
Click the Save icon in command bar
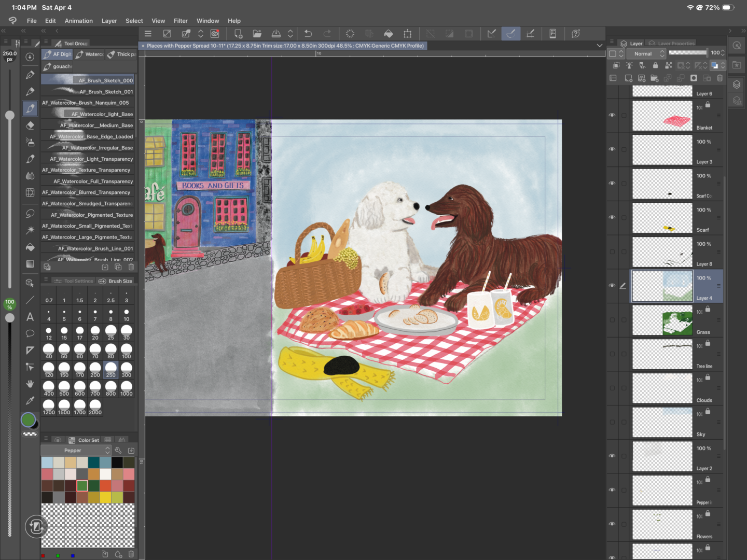click(276, 34)
